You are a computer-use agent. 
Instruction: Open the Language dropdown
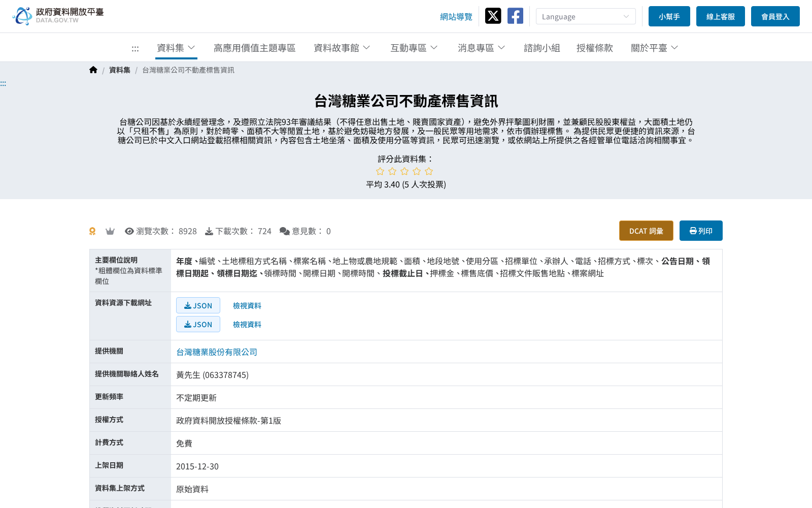click(x=586, y=16)
